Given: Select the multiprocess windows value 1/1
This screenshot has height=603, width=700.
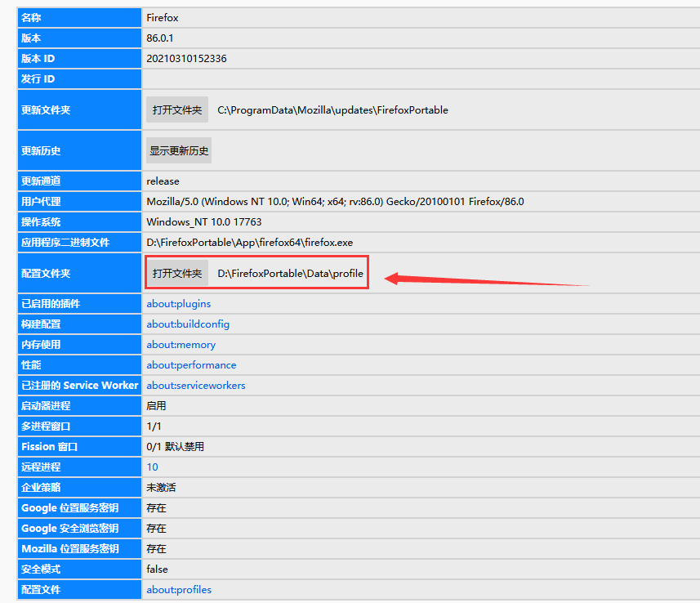Looking at the screenshot, I should (154, 427).
